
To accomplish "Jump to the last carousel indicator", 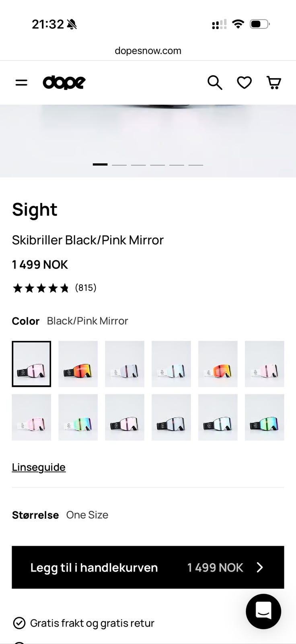I will (196, 165).
